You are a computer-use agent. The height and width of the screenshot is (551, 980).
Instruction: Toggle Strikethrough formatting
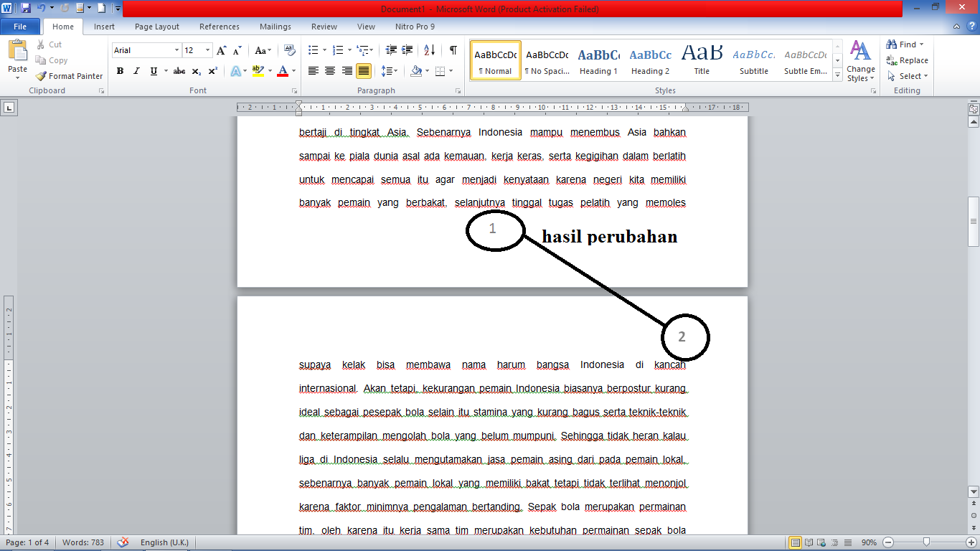(179, 71)
